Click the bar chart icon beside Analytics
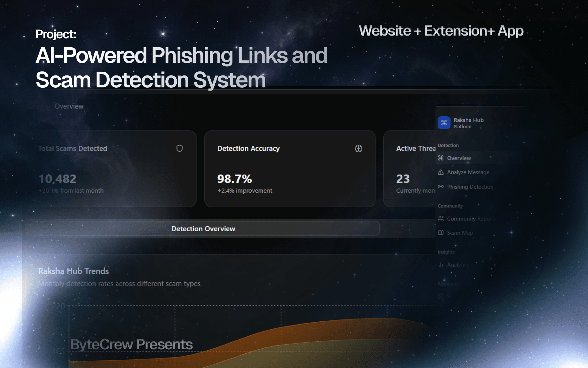588x368 pixels. tap(441, 265)
